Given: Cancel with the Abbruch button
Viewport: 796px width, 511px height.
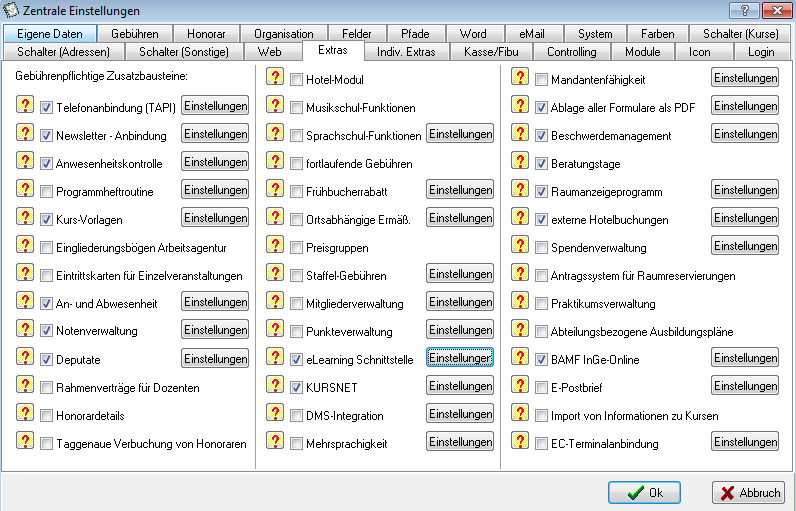Looking at the screenshot, I should [748, 492].
